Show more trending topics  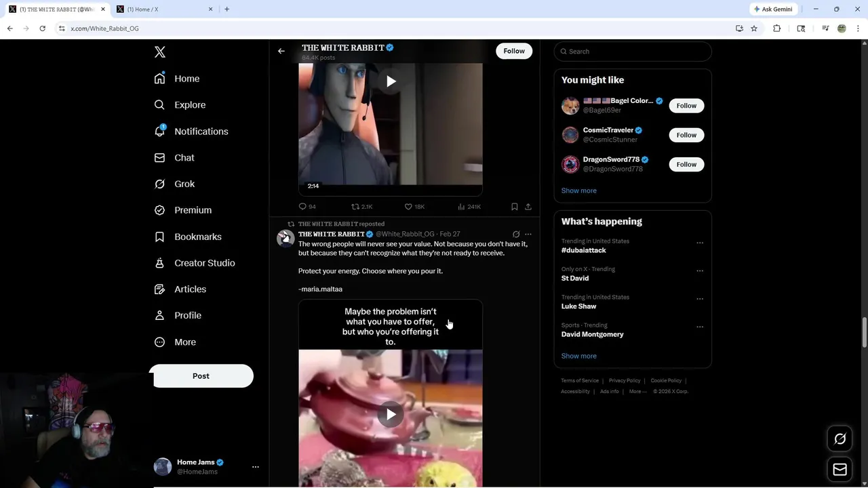tap(579, 356)
